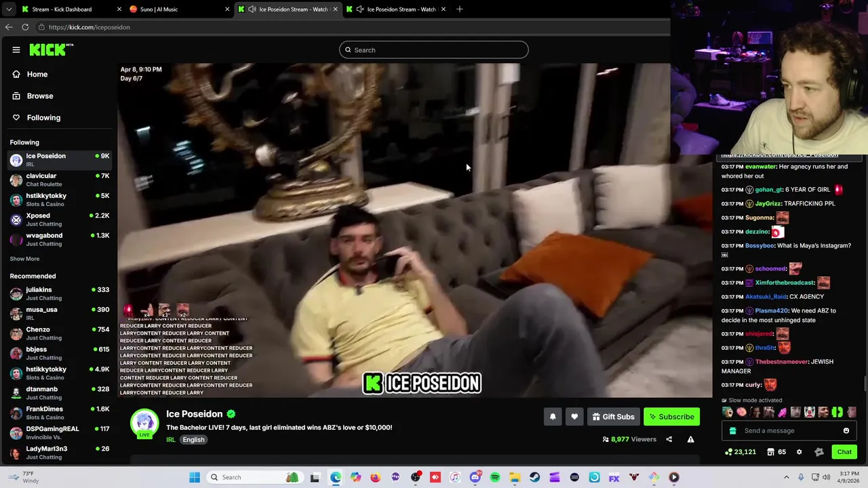Open File Explorer from the taskbar

point(515,477)
